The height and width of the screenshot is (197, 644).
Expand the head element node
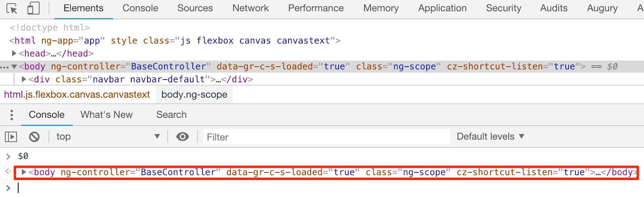click(x=15, y=53)
